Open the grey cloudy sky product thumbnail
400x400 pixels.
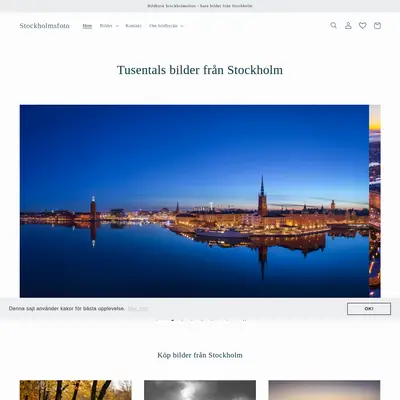[200, 390]
